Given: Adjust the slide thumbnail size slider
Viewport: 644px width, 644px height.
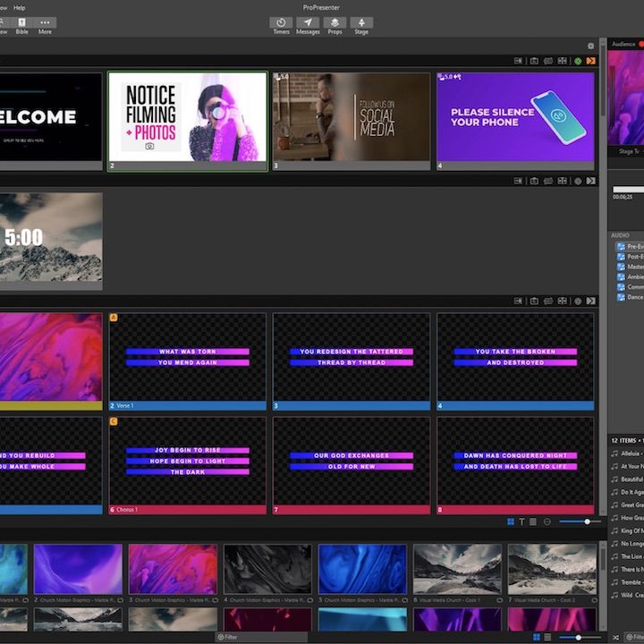Looking at the screenshot, I should coord(587,521).
